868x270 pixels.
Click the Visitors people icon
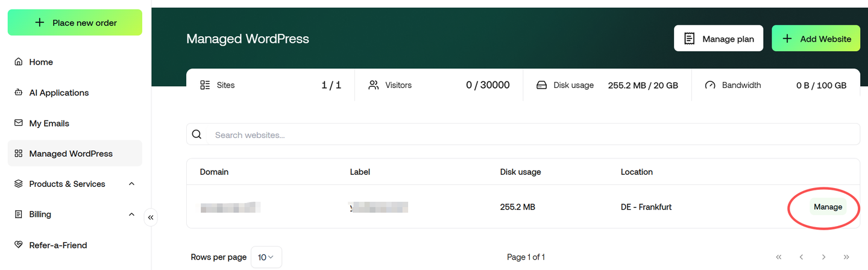(x=374, y=85)
